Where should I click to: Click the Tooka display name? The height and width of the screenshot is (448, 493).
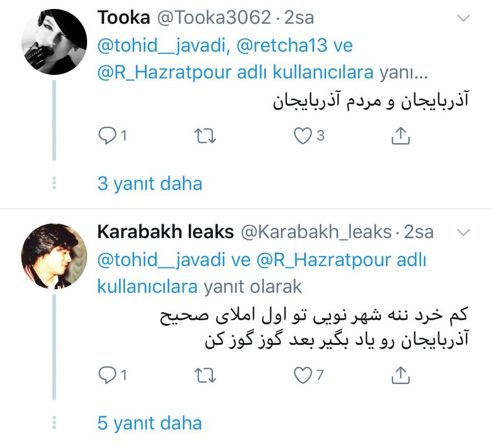(124, 18)
